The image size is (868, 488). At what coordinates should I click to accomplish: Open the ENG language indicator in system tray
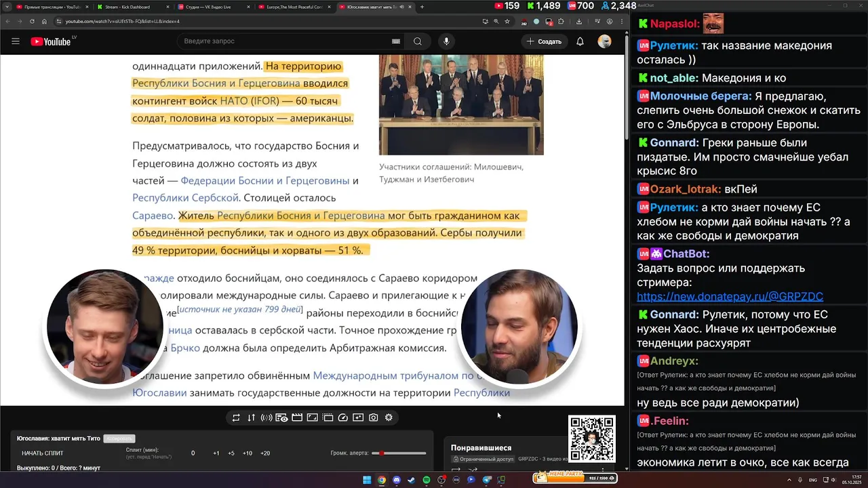[813, 480]
